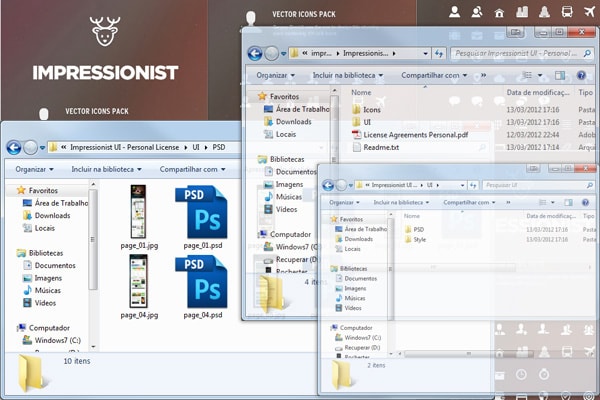Viewport: 600px width, 400px height.
Task: Select Favoritos in PSD window sidebar
Action: point(43,190)
